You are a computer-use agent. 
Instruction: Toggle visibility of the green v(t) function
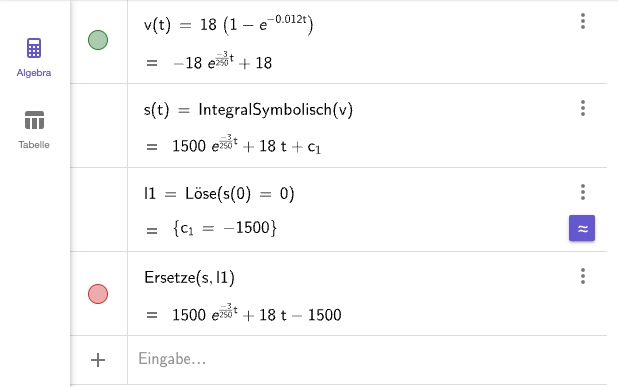98,40
